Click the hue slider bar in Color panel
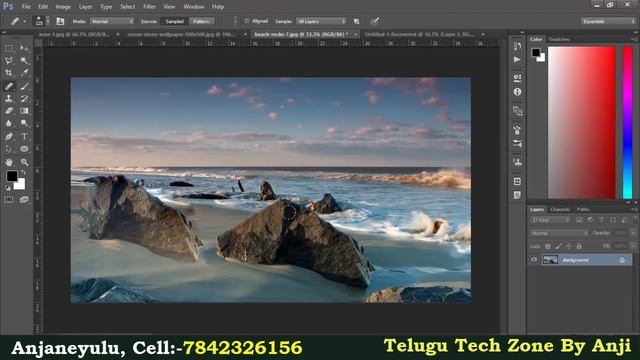Viewport: 640px width, 360px height. point(627,122)
